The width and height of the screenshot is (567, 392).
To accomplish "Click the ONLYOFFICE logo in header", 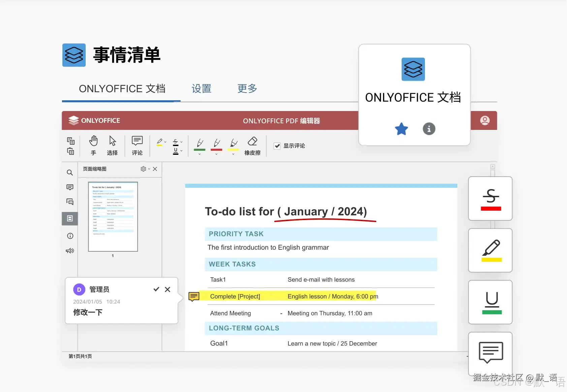I will click(x=94, y=120).
